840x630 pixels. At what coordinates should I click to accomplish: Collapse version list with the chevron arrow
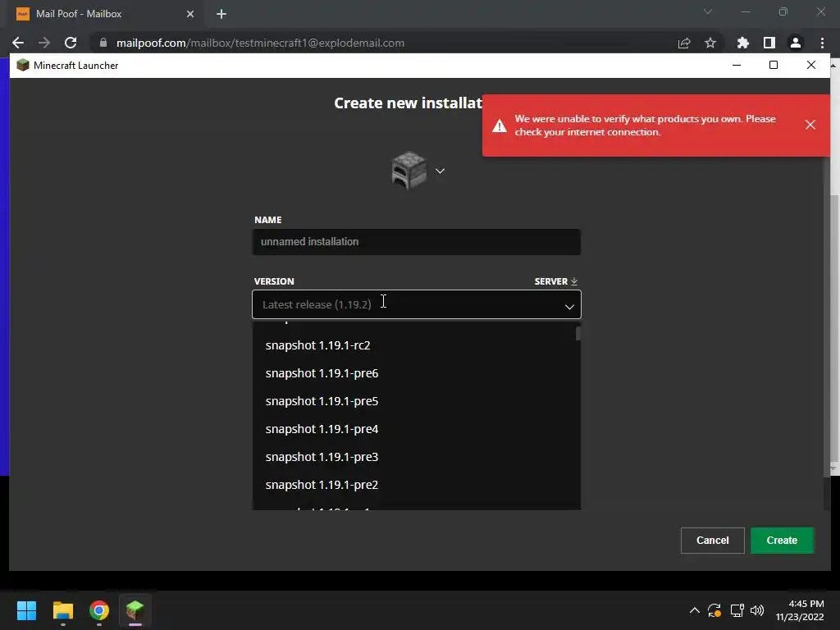569,307
